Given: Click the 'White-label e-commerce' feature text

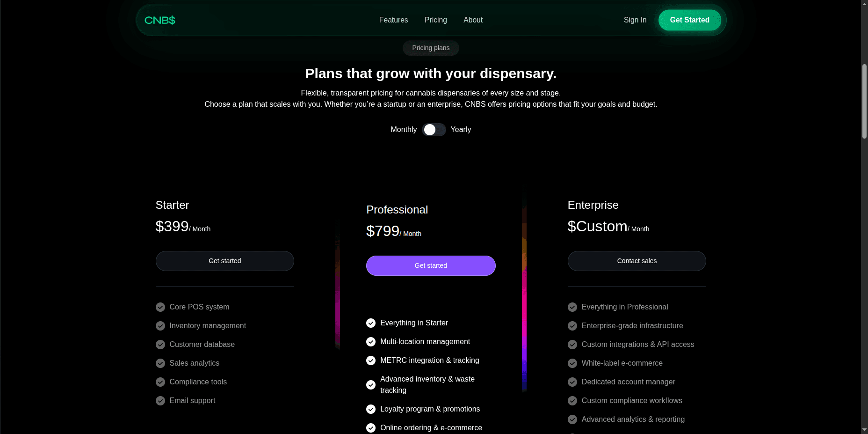Looking at the screenshot, I should 622,363.
